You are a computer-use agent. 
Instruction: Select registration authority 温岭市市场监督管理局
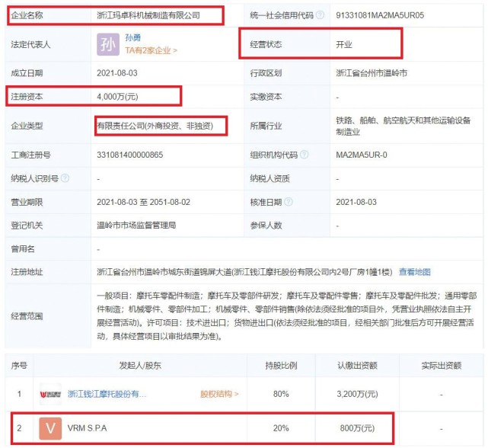click(136, 226)
